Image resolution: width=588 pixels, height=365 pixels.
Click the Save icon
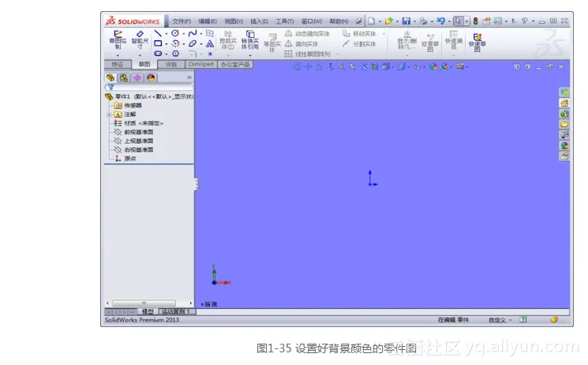406,21
